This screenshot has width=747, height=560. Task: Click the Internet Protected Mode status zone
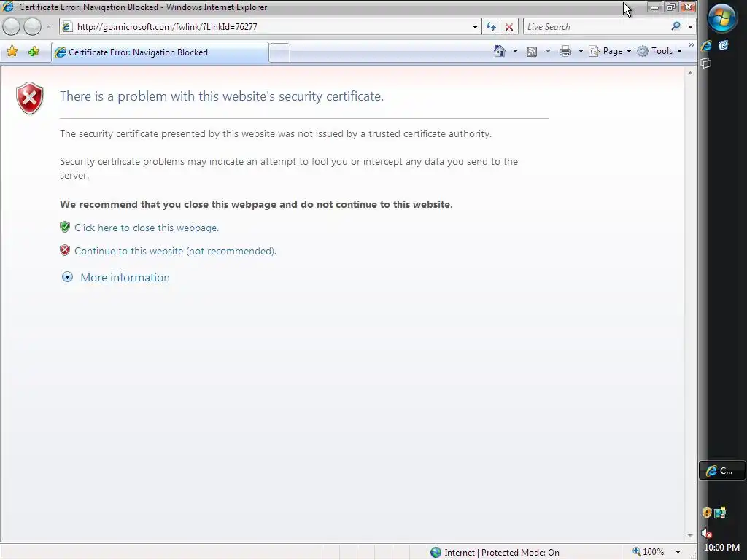495,553
